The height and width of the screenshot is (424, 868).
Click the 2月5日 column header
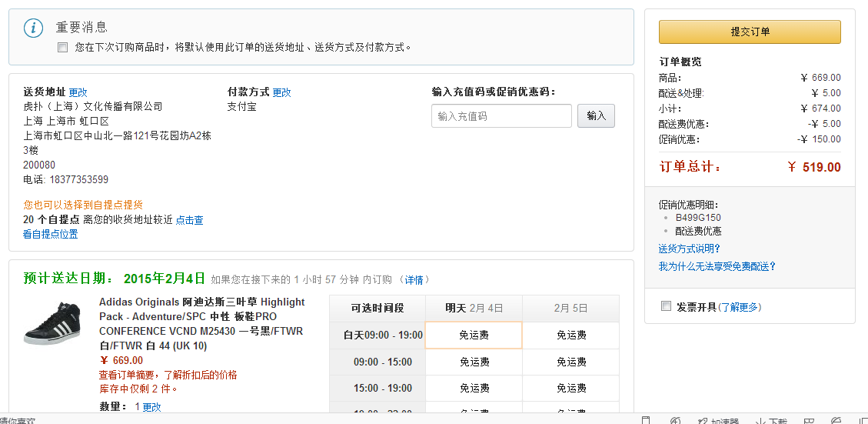click(570, 308)
